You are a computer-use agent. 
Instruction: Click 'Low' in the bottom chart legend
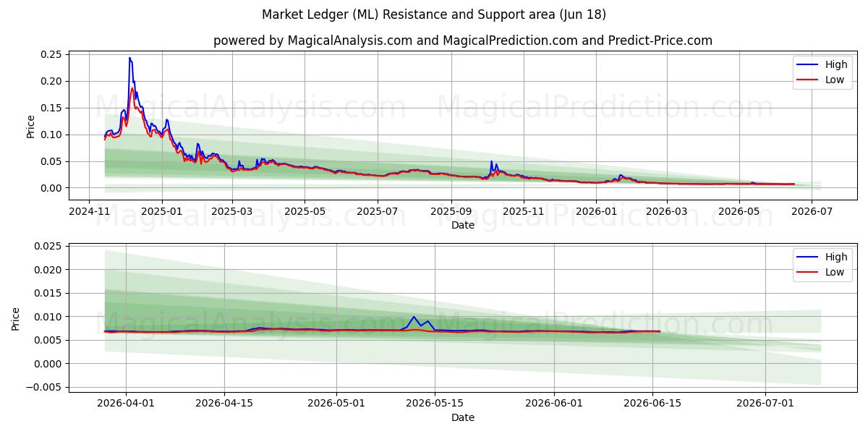click(x=835, y=272)
